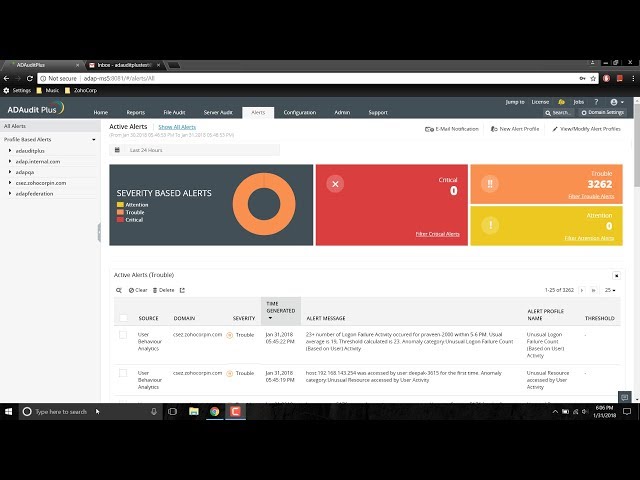The width and height of the screenshot is (640, 480).
Task: Click the calendar icon beside Last 24 Hours
Action: point(117,150)
